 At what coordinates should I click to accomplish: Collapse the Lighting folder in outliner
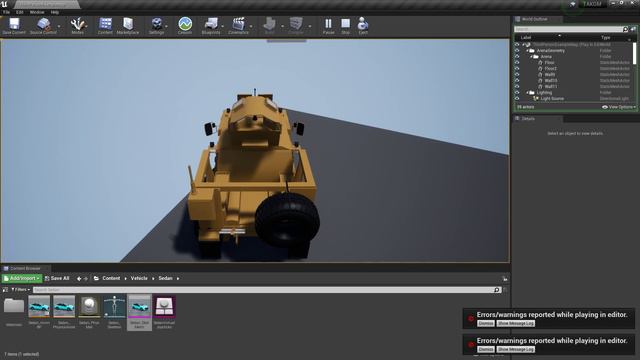coord(527,93)
